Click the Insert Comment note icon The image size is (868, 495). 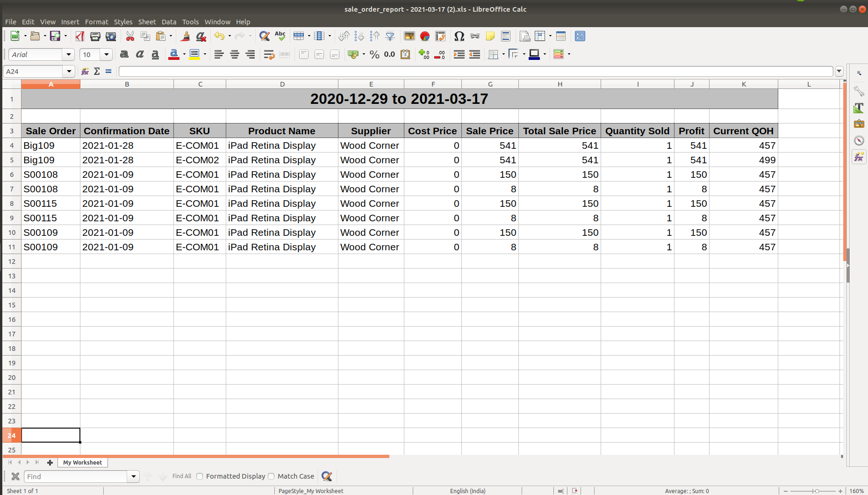point(490,36)
